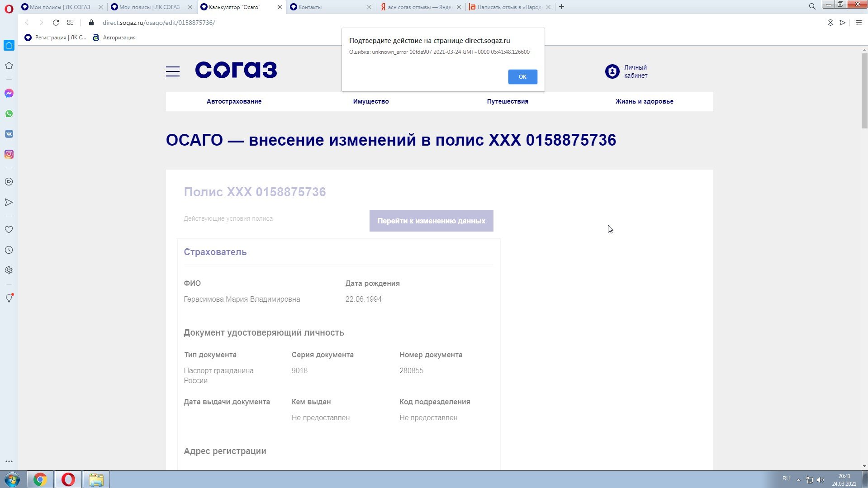Open Opera sidebar home icon

point(9,45)
